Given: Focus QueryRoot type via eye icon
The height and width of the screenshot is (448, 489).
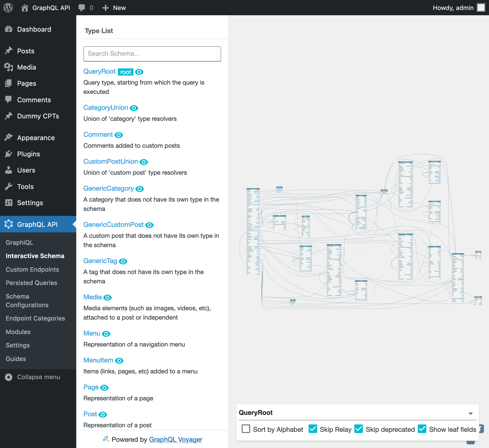Looking at the screenshot, I should (x=139, y=72).
